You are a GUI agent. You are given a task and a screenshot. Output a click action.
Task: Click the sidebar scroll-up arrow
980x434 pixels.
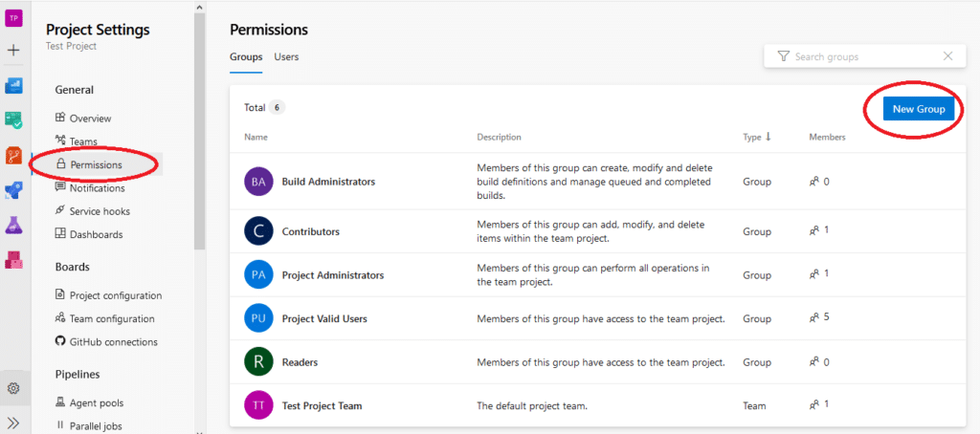click(x=199, y=7)
